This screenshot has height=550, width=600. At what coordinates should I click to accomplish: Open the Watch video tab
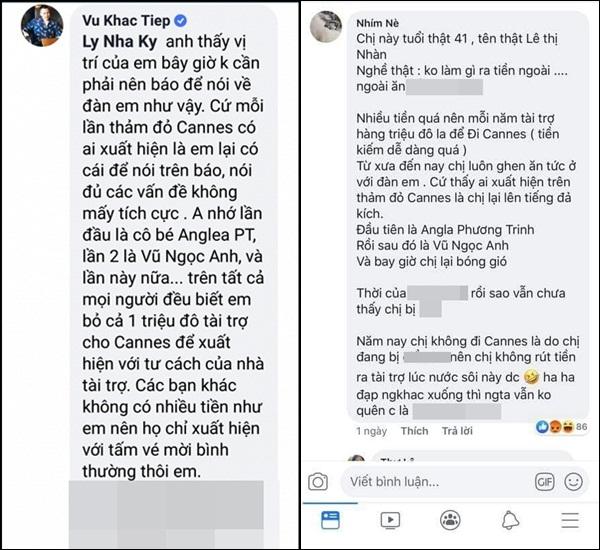[390, 519]
